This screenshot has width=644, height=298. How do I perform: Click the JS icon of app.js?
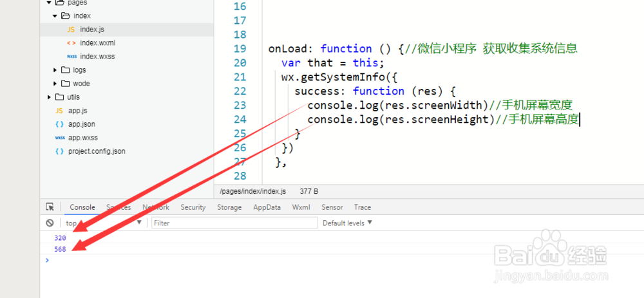59,111
